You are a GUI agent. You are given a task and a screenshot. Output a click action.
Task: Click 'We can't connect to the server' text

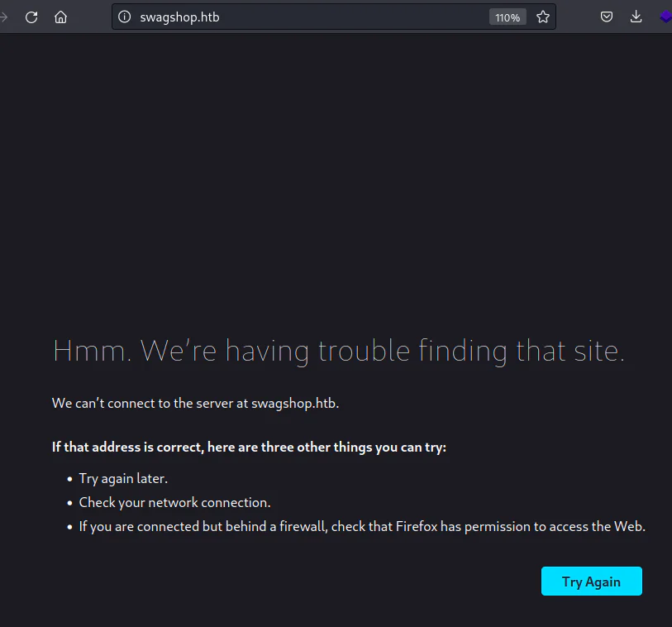click(x=195, y=403)
